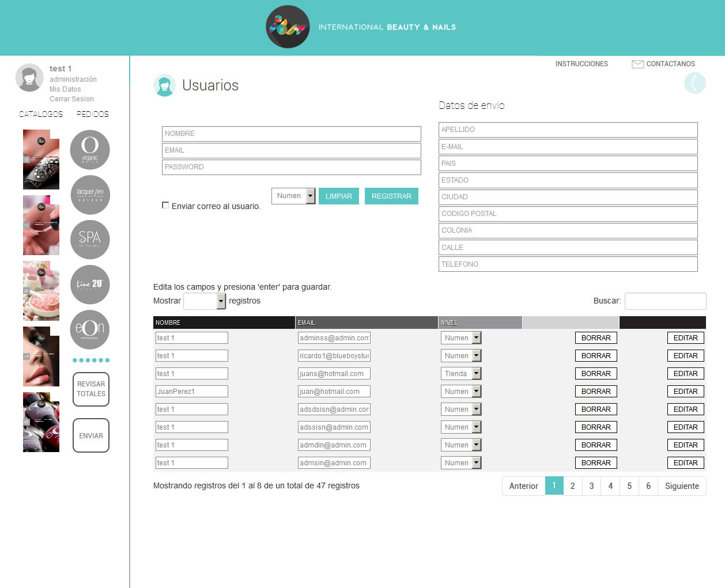This screenshot has width=725, height=588.
Task: Click into the Buscar search field
Action: coord(665,301)
